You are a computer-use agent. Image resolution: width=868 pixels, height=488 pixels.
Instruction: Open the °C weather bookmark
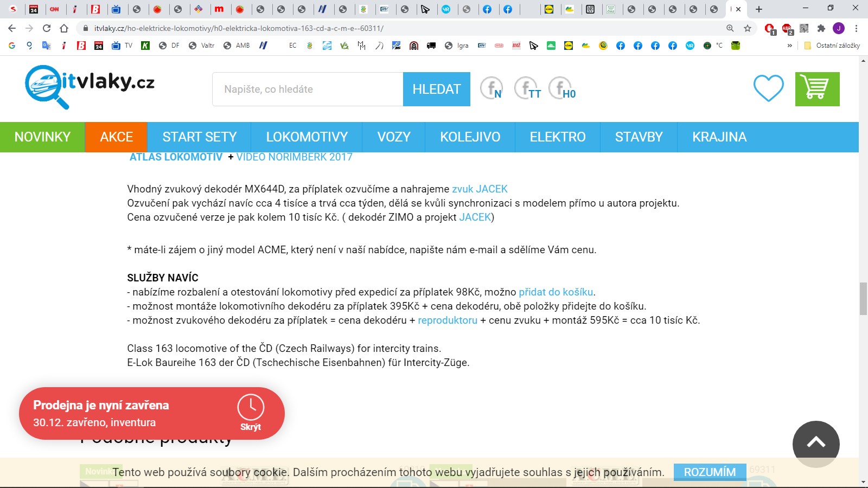click(713, 46)
